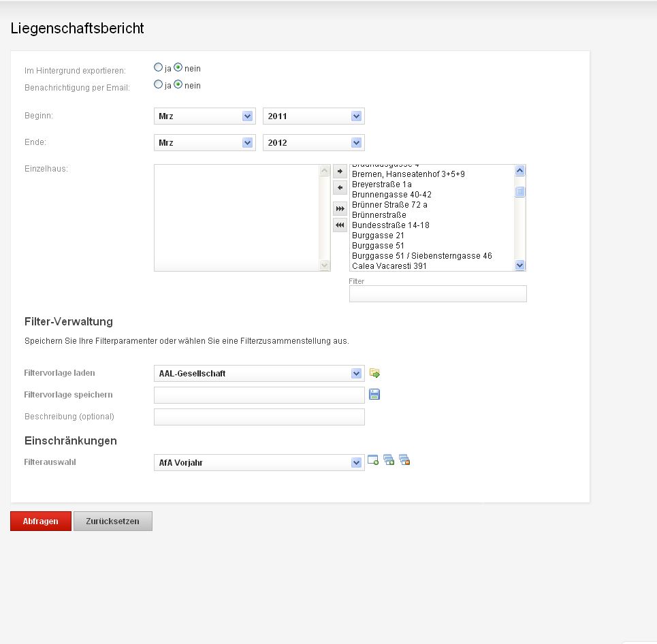Click the Zurücksetzen button
Image resolution: width=657 pixels, height=644 pixels.
[x=113, y=521]
